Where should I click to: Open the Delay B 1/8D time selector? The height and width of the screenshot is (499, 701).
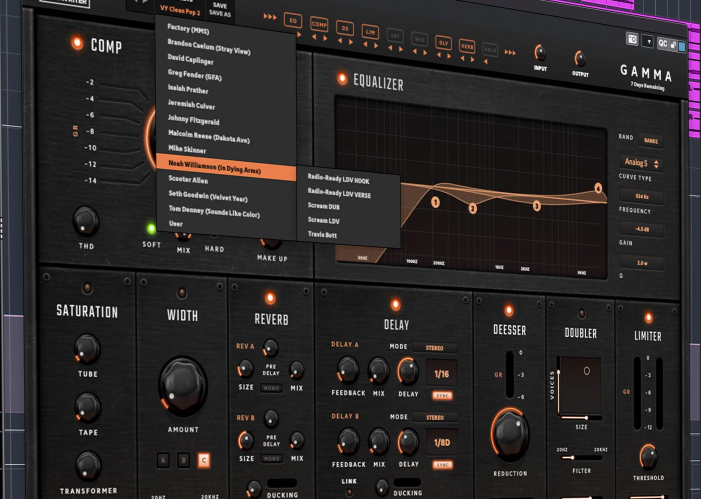[442, 442]
